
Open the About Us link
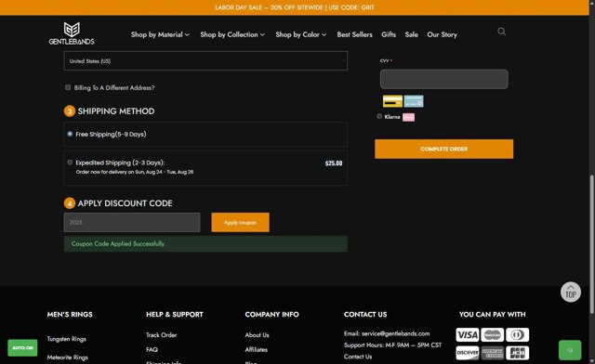point(257,335)
